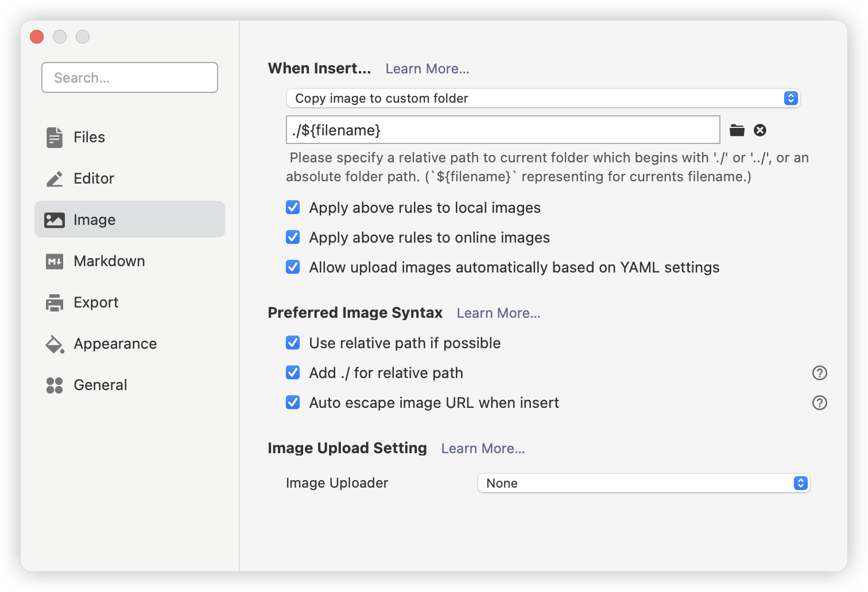
Task: Click the General settings grid icon
Action: pyautogui.click(x=54, y=385)
